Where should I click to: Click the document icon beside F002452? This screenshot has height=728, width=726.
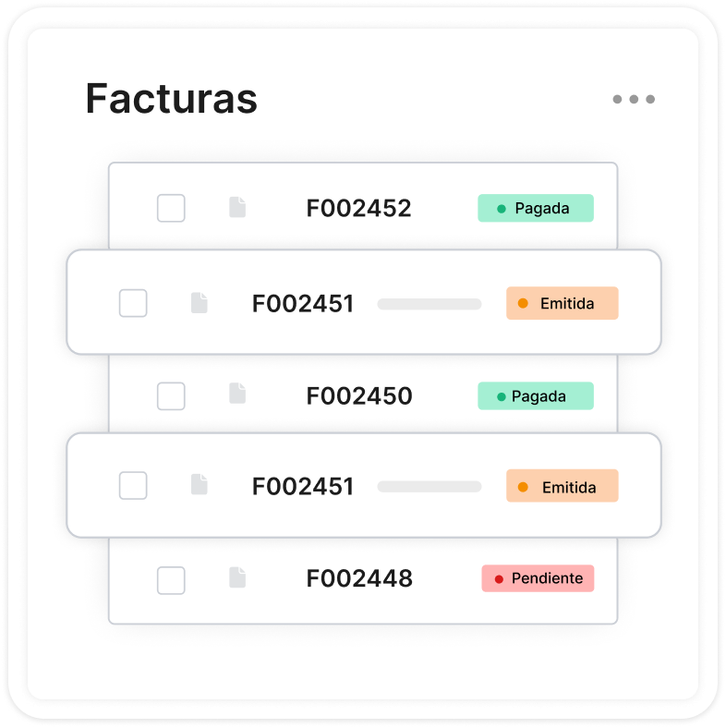(237, 208)
